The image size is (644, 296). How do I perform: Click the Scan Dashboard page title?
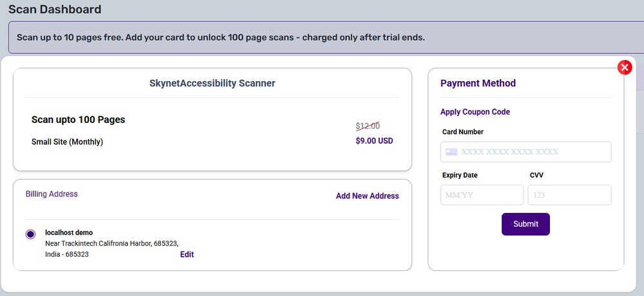55,9
